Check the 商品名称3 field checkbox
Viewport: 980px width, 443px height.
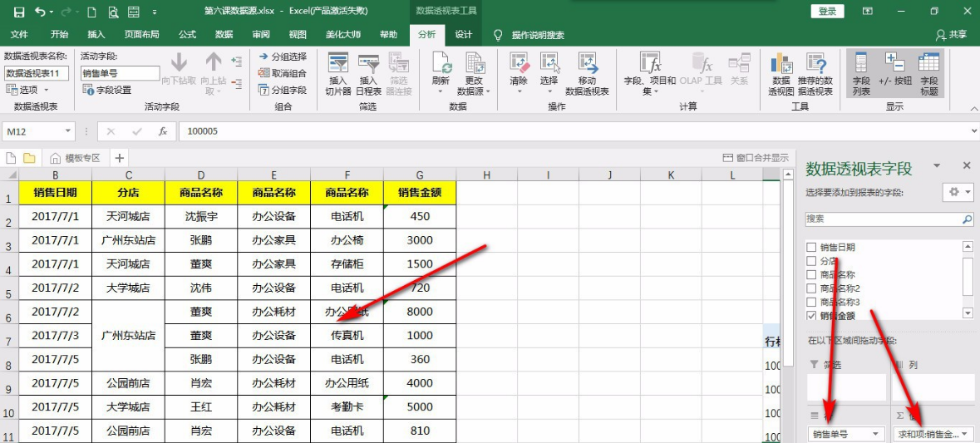pyautogui.click(x=811, y=302)
